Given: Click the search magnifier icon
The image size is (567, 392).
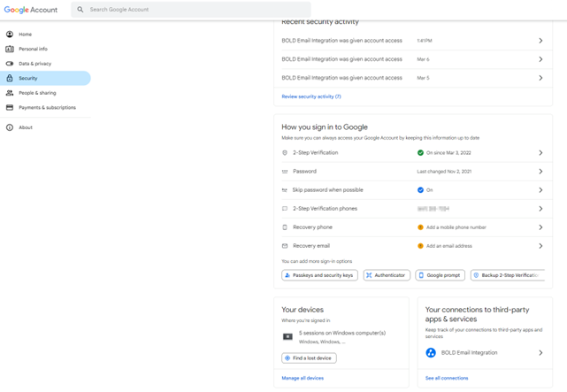Looking at the screenshot, I should click(x=80, y=10).
